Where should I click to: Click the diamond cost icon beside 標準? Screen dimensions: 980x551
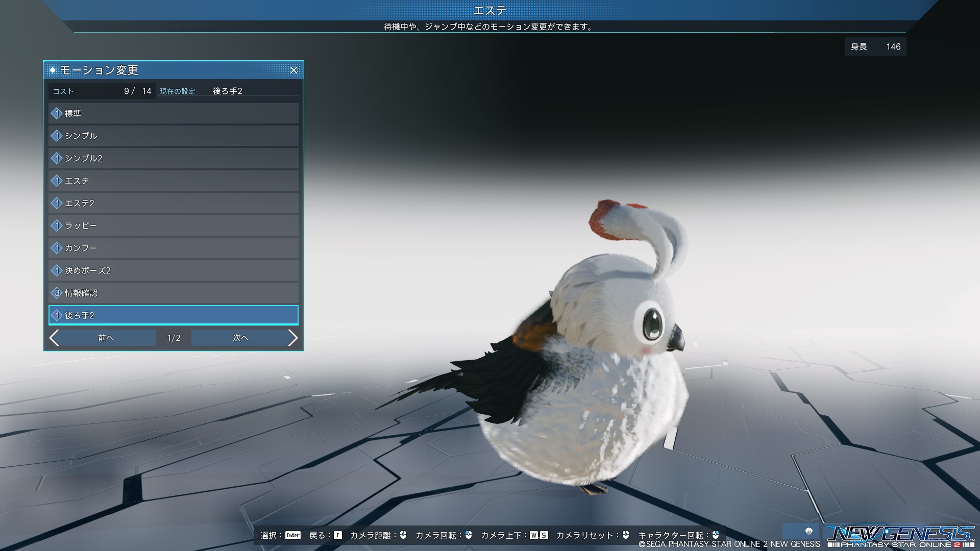(57, 113)
